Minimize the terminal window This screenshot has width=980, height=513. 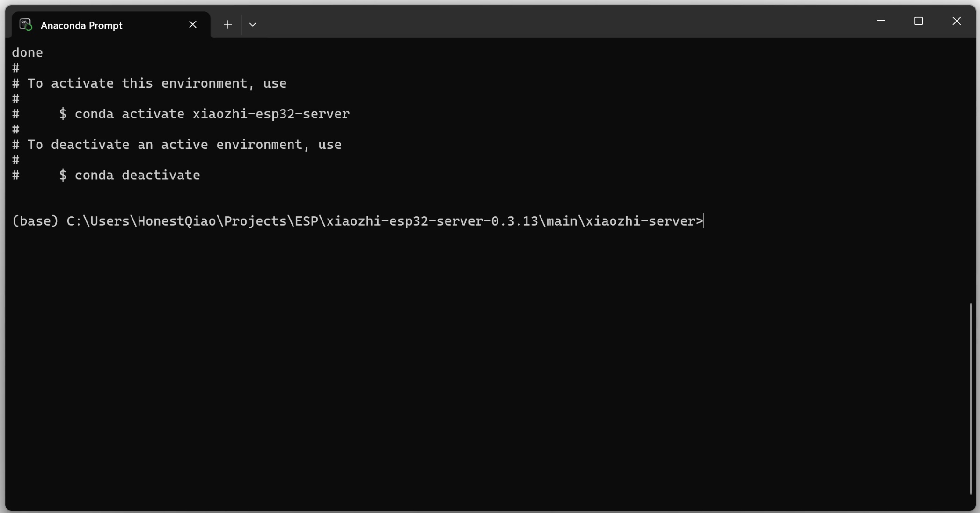[x=880, y=21]
